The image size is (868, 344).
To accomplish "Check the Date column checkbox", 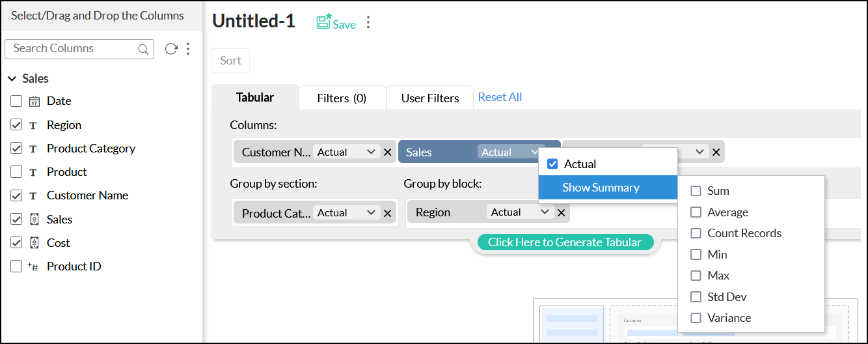I will click(17, 101).
